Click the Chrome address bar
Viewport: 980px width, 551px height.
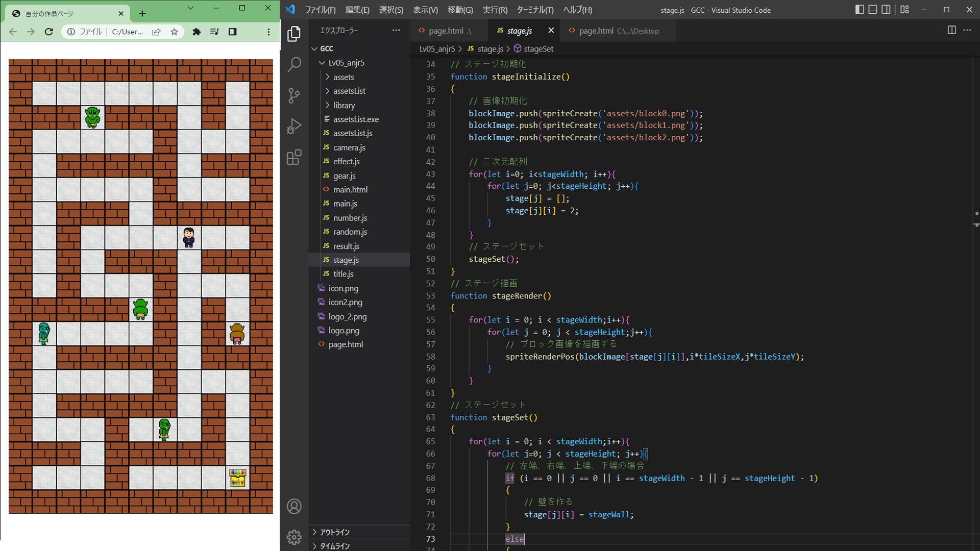point(127,32)
